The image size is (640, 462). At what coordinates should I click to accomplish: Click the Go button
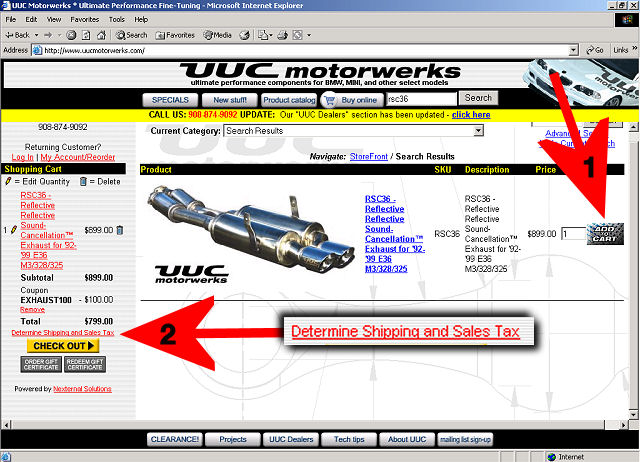click(595, 50)
